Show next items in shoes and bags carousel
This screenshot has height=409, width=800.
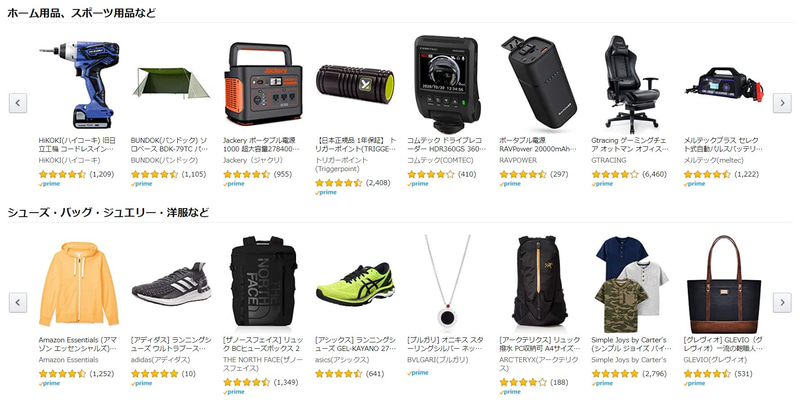tap(782, 303)
